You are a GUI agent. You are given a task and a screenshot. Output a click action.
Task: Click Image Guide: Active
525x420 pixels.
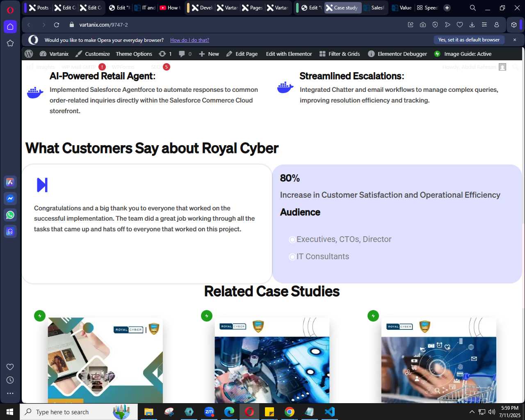pos(463,54)
